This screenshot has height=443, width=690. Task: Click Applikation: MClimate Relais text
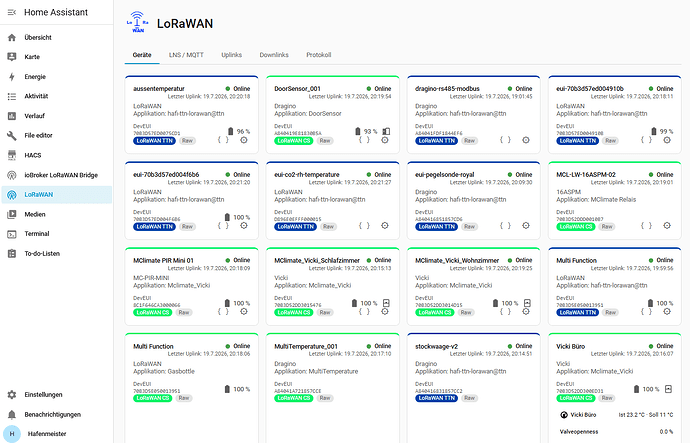tap(596, 199)
